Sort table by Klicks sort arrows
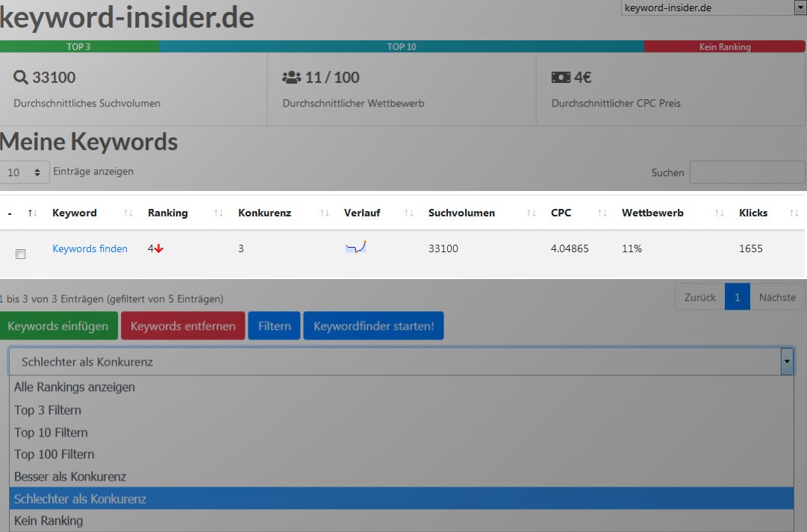This screenshot has height=532, width=807. pos(793,213)
